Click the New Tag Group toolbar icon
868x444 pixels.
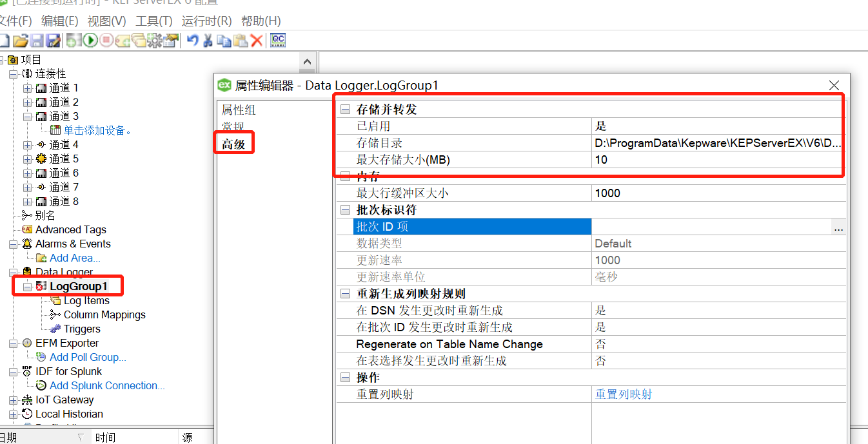point(139,41)
